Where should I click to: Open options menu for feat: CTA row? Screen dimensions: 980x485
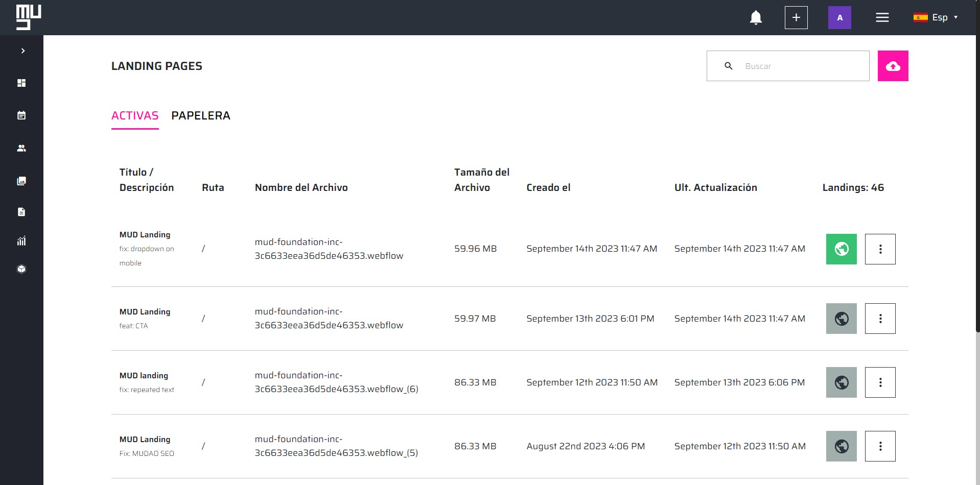pos(880,319)
